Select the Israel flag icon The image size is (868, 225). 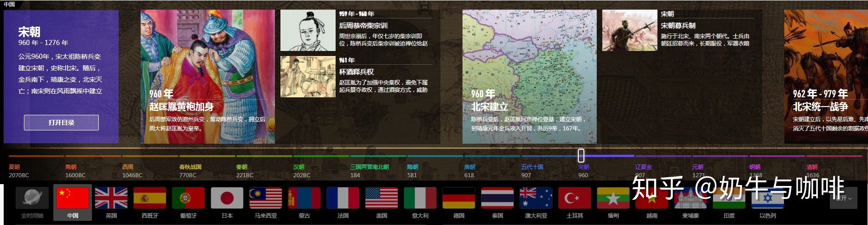tap(768, 198)
